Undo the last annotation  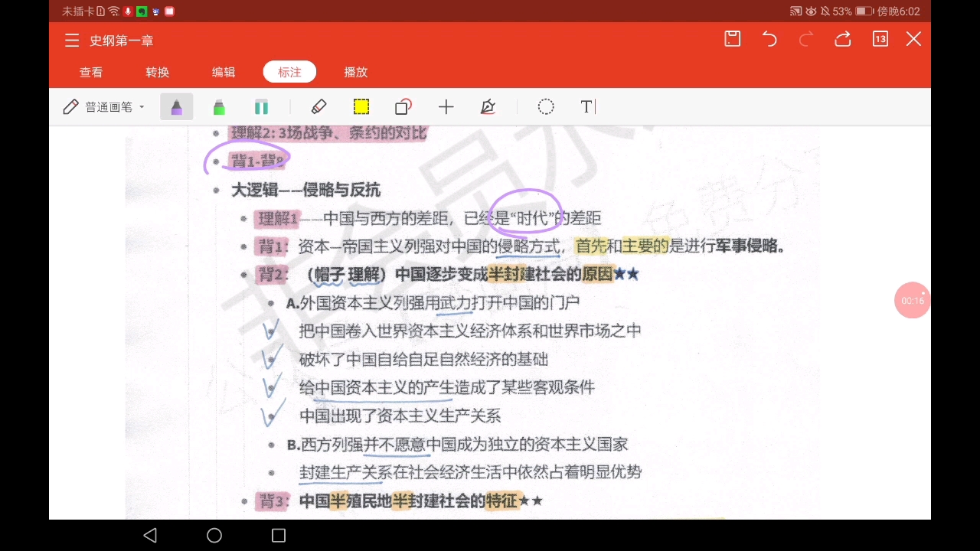769,39
